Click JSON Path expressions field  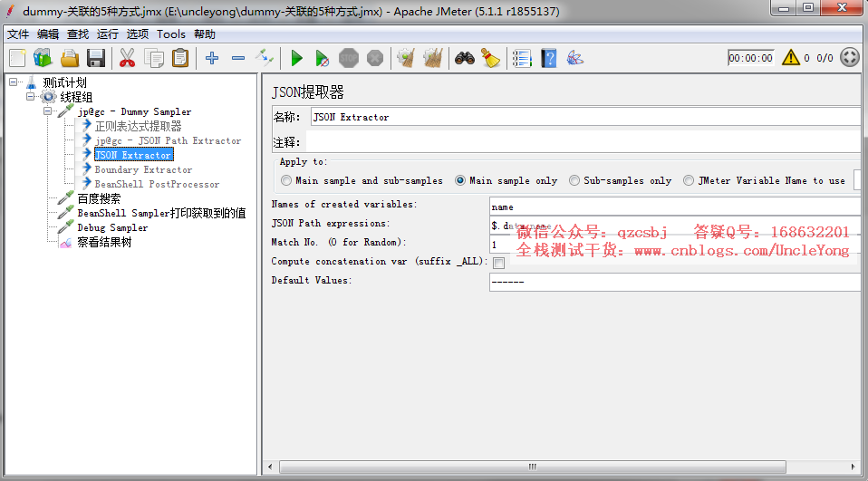[675, 226]
